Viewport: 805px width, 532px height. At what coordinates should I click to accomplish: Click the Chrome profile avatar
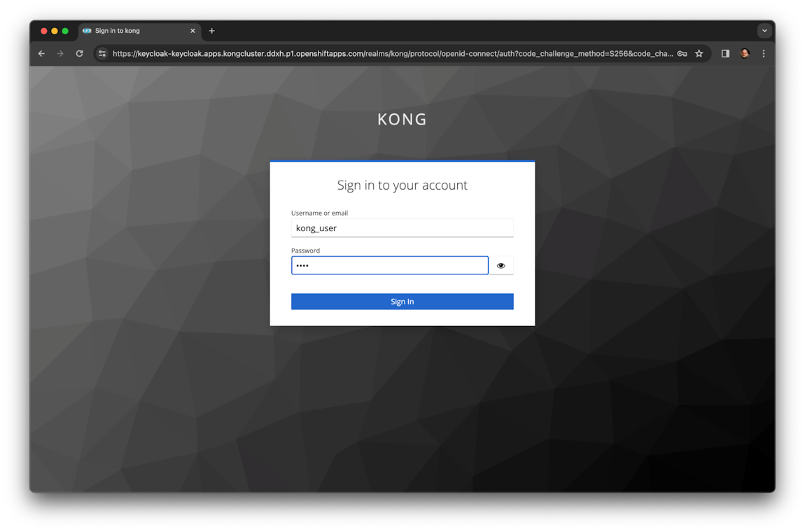tap(744, 53)
